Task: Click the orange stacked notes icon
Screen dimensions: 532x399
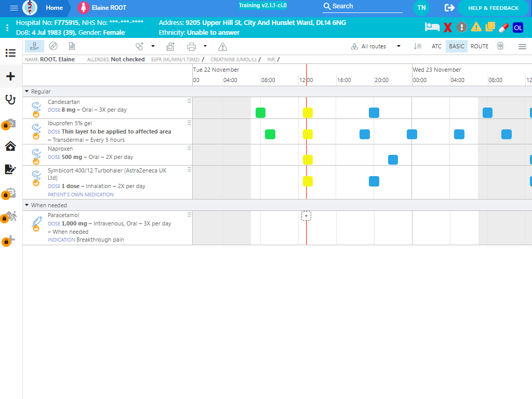Action: [x=490, y=27]
